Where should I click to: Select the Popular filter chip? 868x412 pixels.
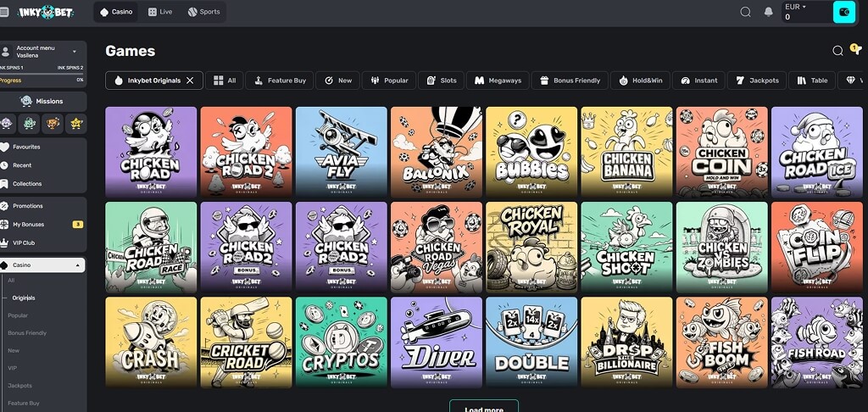point(388,81)
